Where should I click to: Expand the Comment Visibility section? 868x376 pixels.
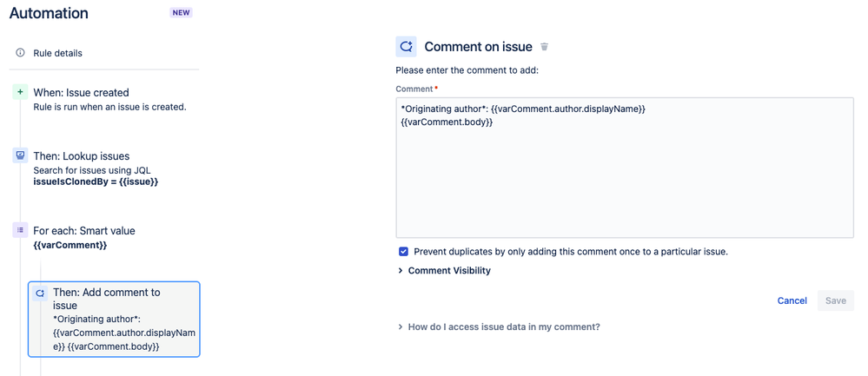coord(448,271)
